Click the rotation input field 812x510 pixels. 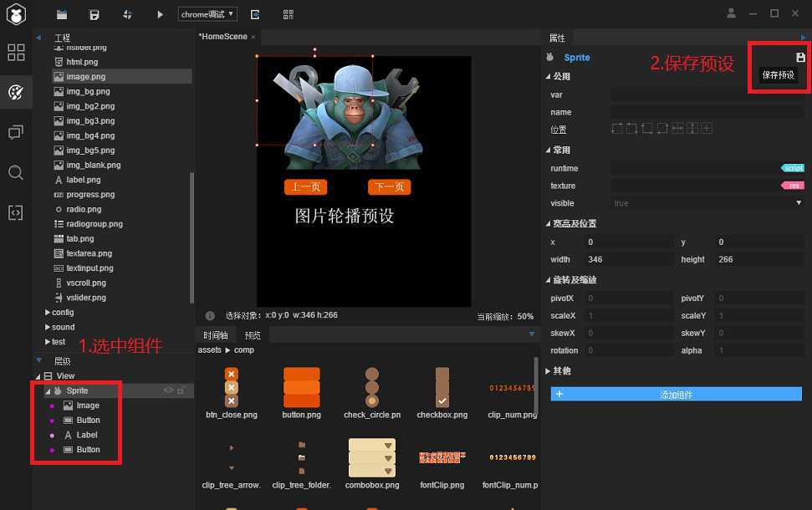click(629, 350)
